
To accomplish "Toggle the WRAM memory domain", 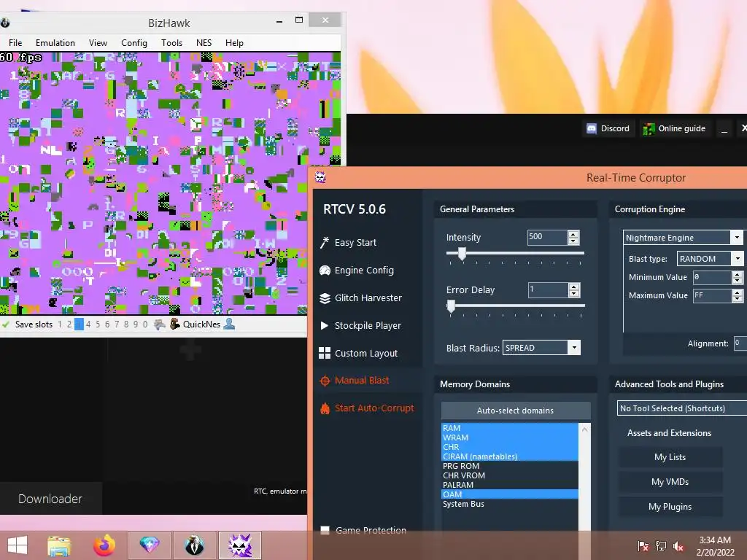I will (x=510, y=437).
